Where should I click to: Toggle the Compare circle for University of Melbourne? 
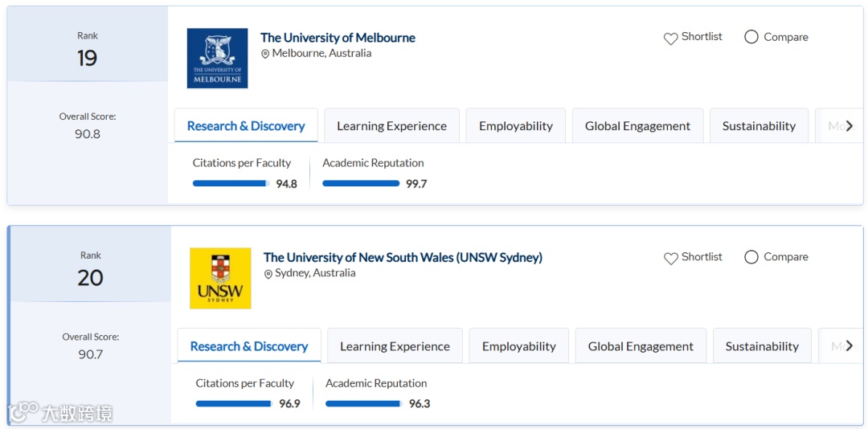pyautogui.click(x=751, y=37)
